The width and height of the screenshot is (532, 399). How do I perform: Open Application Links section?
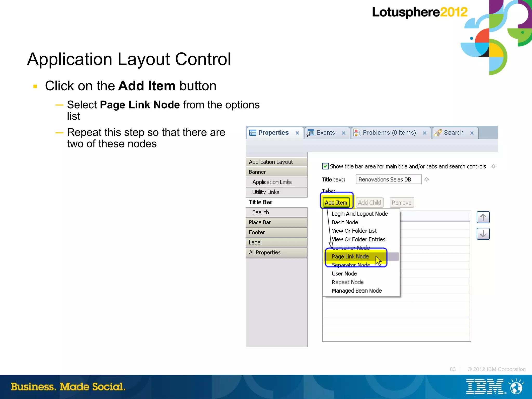pyautogui.click(x=276, y=182)
